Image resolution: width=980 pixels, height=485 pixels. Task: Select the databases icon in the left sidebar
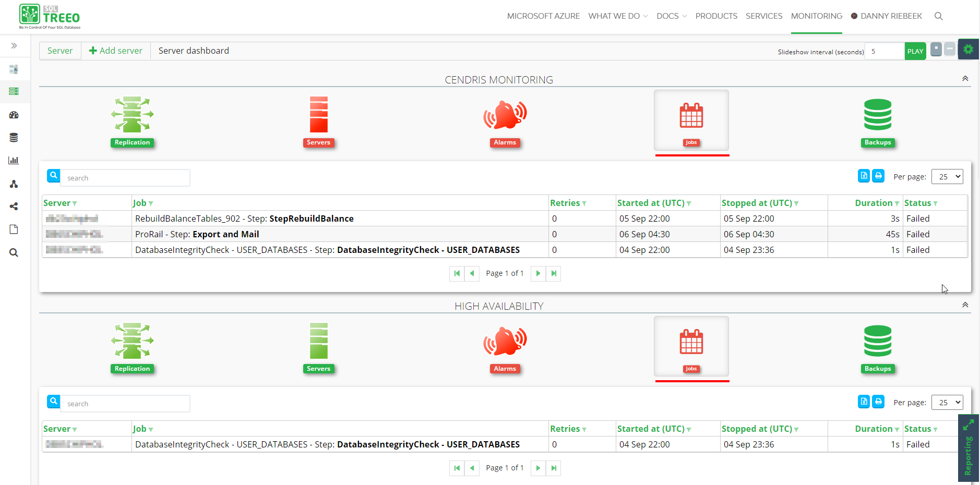click(14, 137)
